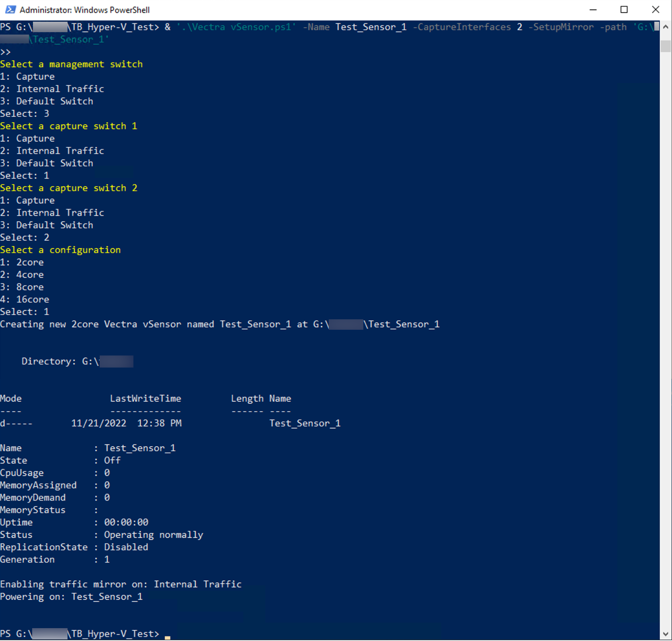Click the 'State' property label
The image size is (672, 641).
[x=14, y=461]
